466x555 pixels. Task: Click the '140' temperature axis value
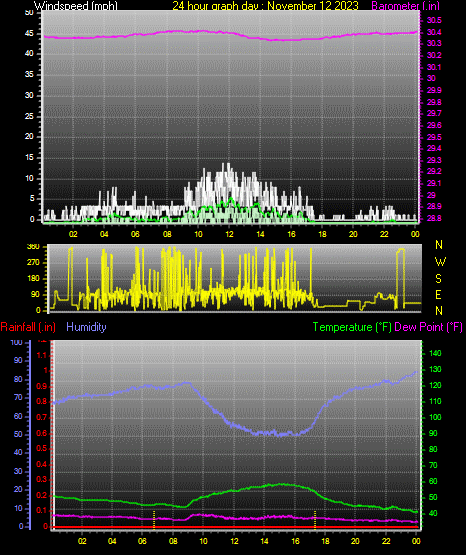[x=435, y=353]
